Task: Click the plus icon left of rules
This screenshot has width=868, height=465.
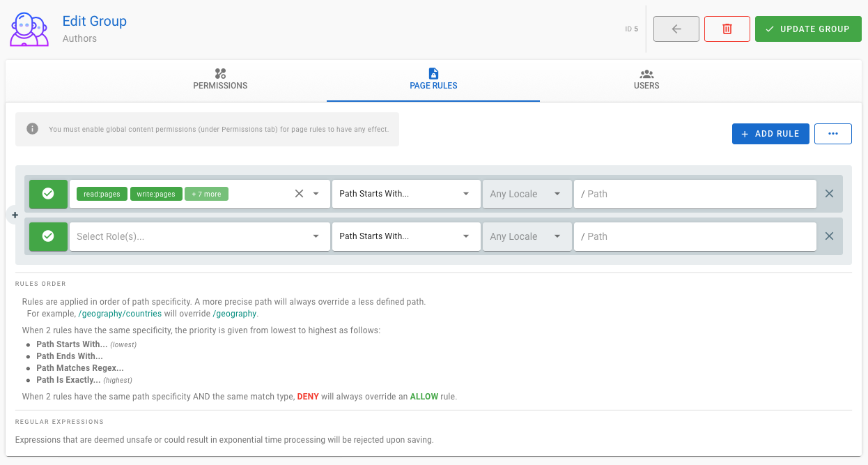Action: point(15,215)
